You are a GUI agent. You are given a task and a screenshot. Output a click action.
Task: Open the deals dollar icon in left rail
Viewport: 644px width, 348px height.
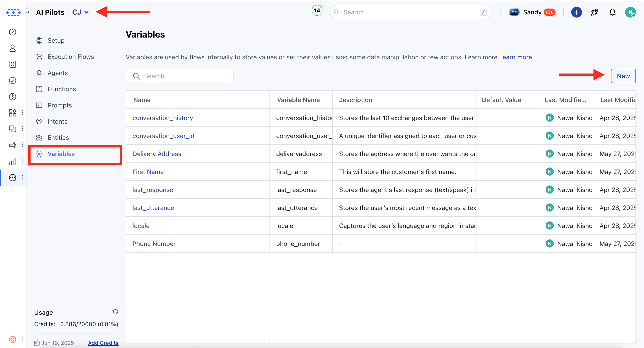tap(13, 97)
